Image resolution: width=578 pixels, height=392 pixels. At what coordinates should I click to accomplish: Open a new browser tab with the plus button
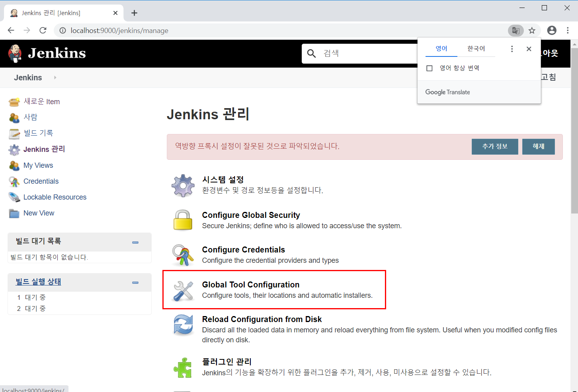135,13
